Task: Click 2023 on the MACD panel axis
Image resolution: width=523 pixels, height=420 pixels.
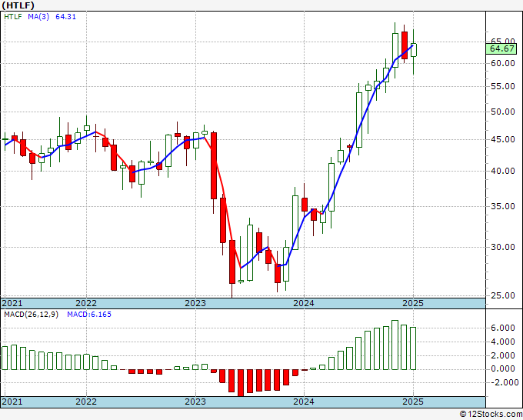Action: click(x=195, y=402)
